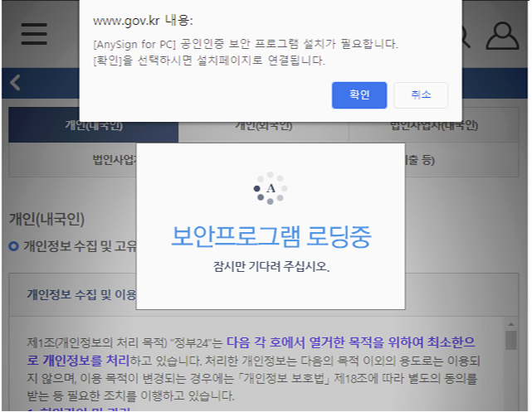
Task: Switch to the 법인사업자(내국인) tab
Action: point(434,126)
